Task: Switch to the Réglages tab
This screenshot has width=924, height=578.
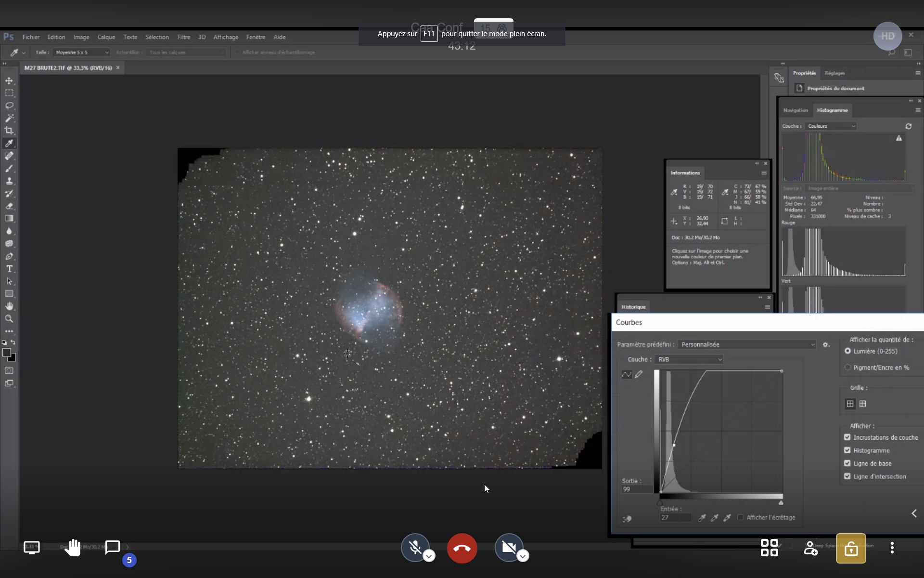Action: click(834, 73)
